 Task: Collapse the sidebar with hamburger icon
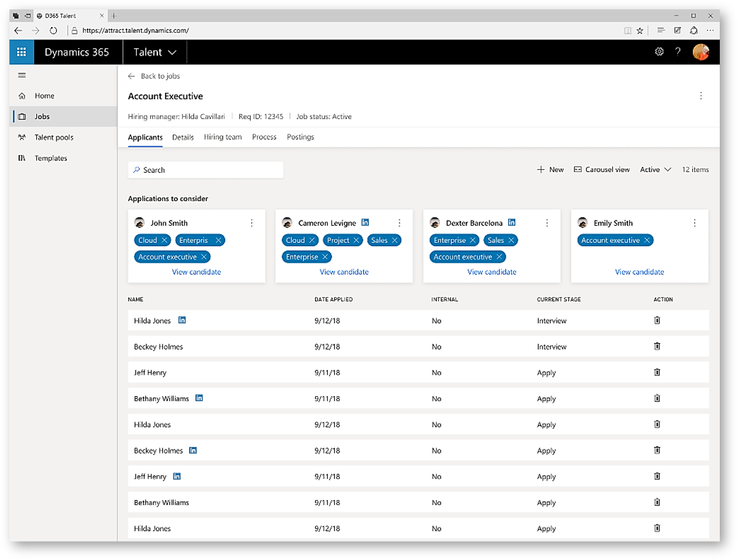point(22,75)
